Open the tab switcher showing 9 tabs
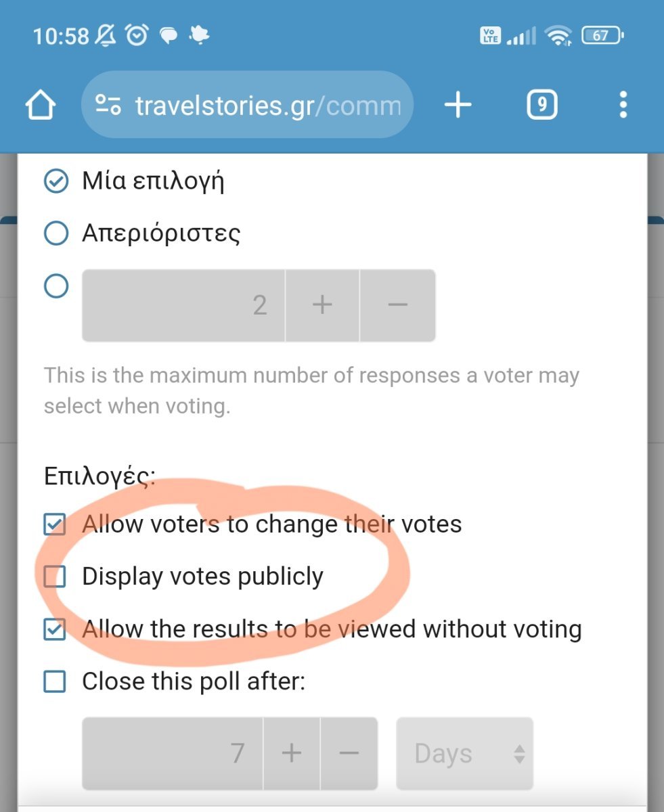The width and height of the screenshot is (664, 812). pyautogui.click(x=541, y=105)
